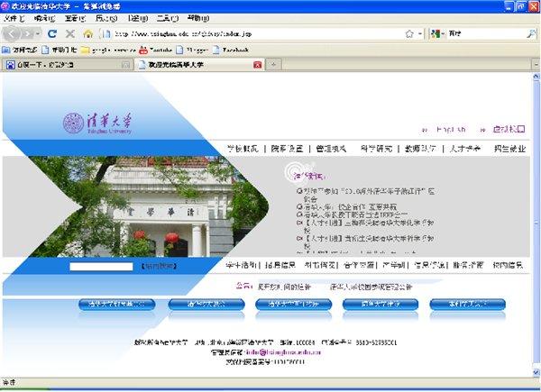Close the 清华大学 tab with red X

coord(257,65)
